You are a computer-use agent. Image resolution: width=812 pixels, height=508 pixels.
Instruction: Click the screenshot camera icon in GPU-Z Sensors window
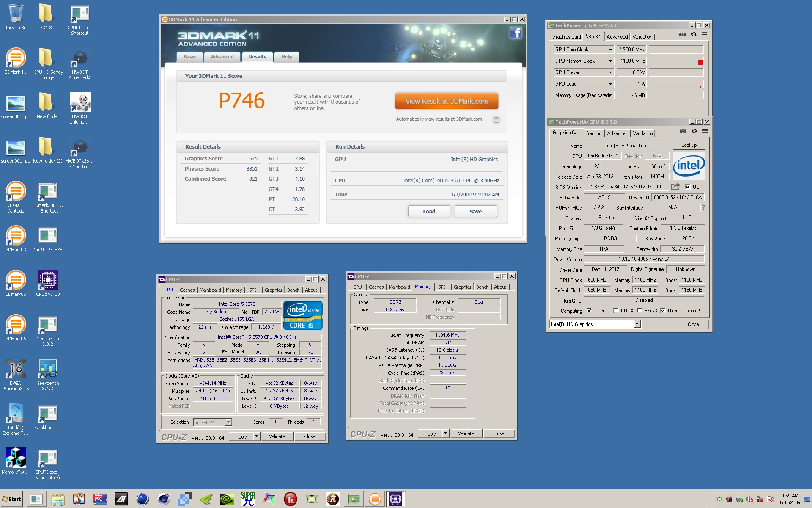coord(682,35)
